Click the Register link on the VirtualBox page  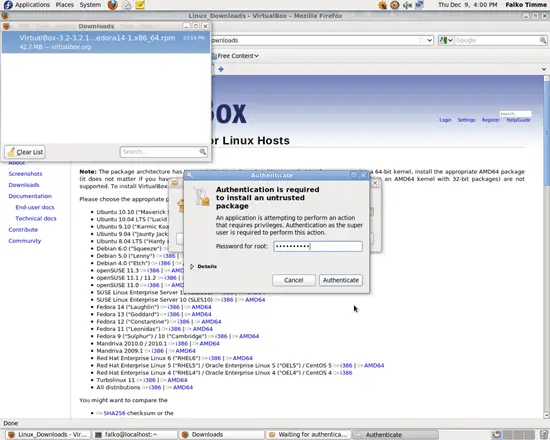(490, 120)
